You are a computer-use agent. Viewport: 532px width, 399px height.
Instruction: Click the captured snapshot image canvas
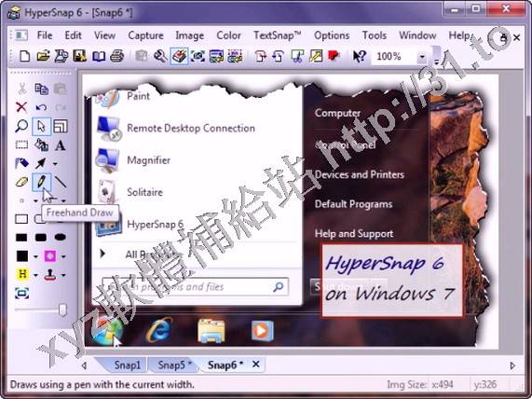(290, 212)
